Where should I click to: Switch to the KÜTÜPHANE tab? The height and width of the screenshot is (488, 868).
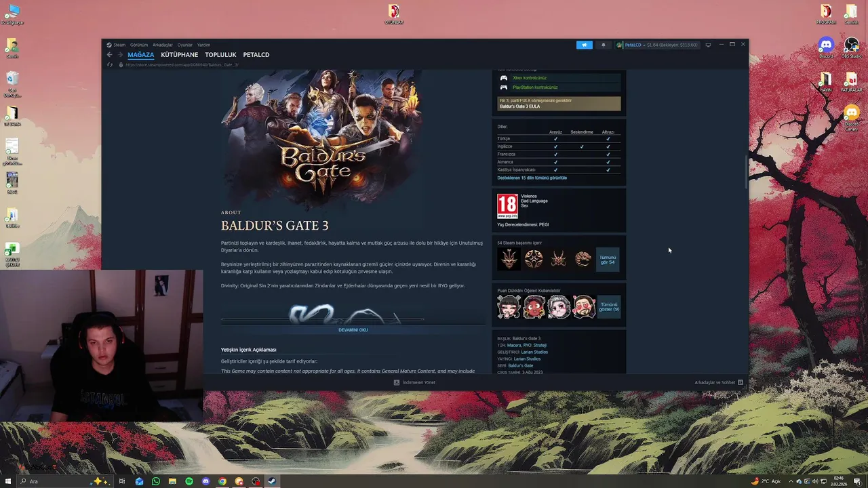pos(180,55)
